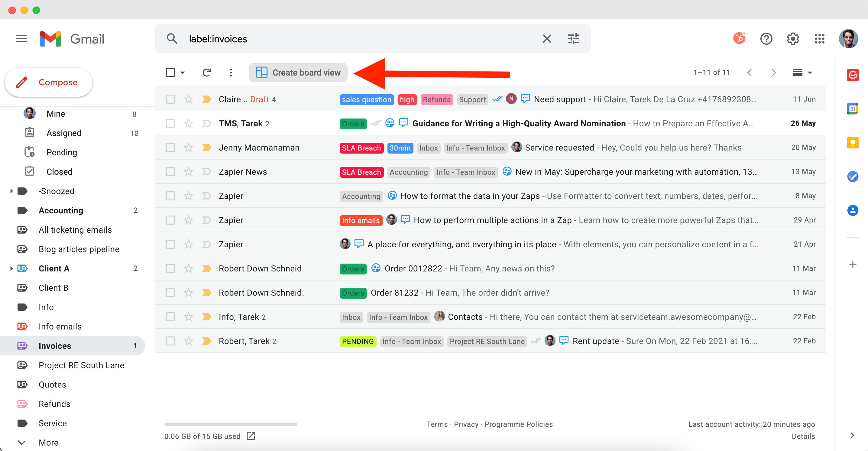868x451 pixels.
Task: Open the account profile avatar
Action: [848, 39]
